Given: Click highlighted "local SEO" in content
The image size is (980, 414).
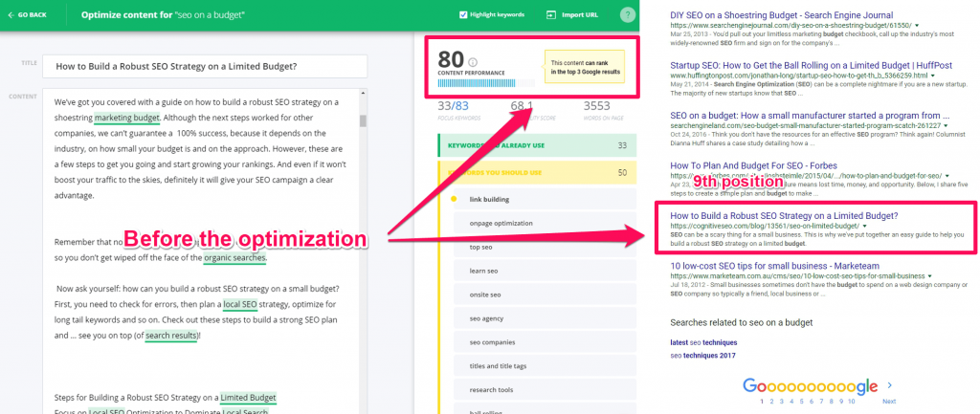Looking at the screenshot, I should pos(240,305).
